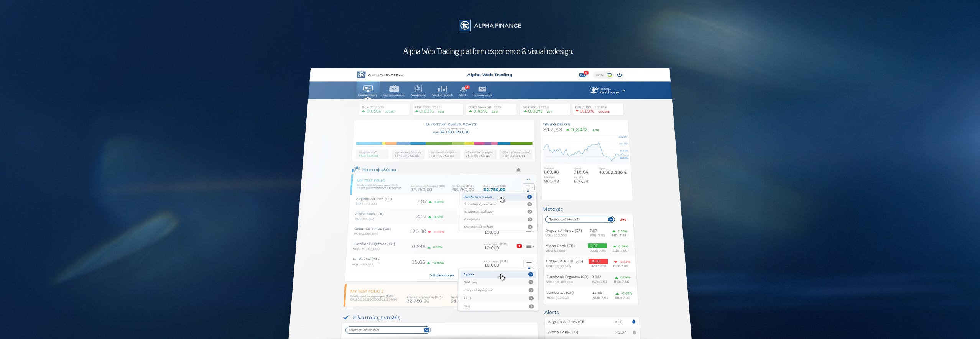Open the mail inbox envelope icon

point(582,75)
